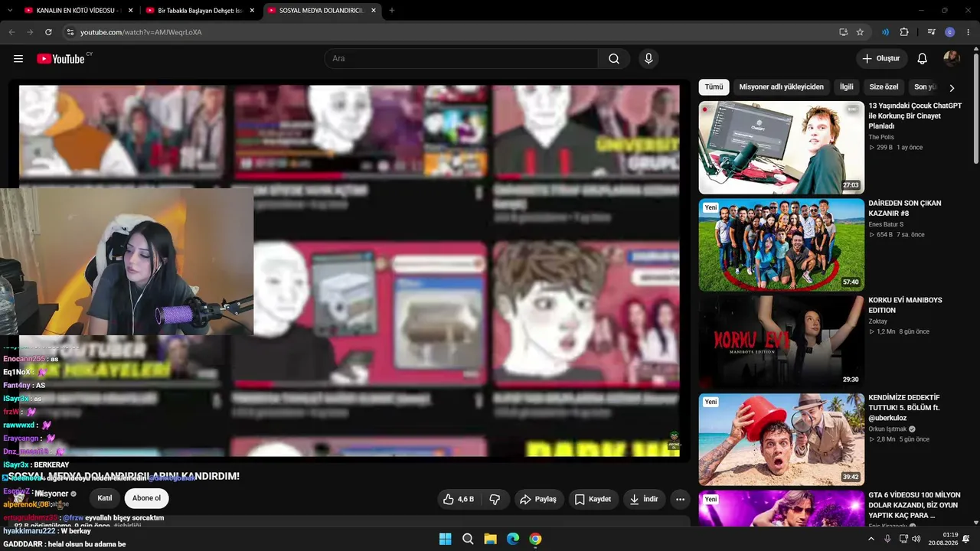
Task: Click the KORKU EVİ video thumbnail
Action: click(782, 342)
